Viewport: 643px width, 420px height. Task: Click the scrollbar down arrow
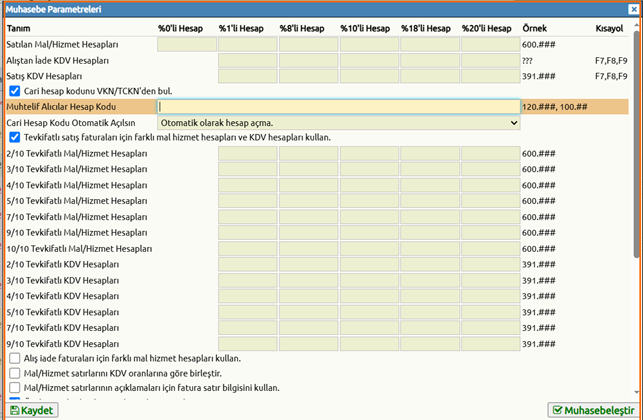636,392
